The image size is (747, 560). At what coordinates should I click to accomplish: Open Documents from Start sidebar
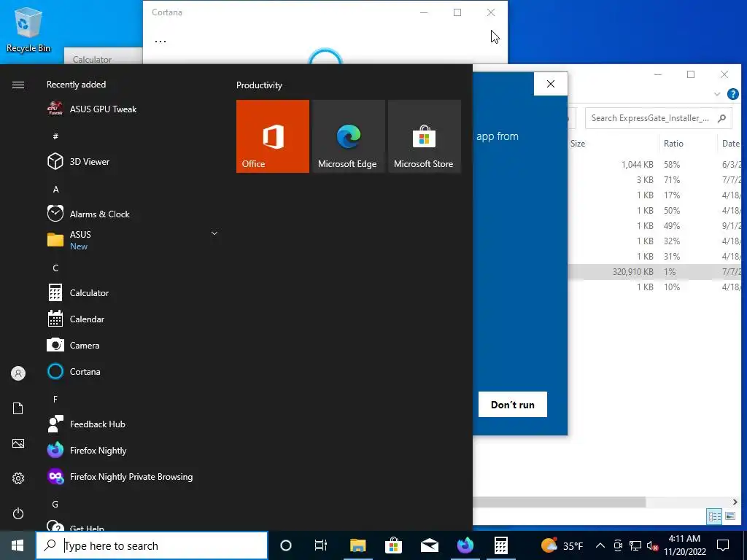18,408
